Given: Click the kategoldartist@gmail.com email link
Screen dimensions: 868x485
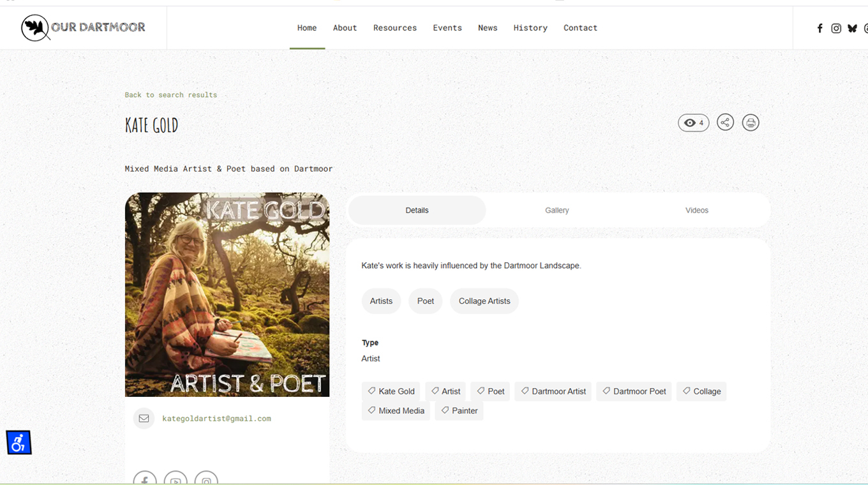Looking at the screenshot, I should click(216, 419).
